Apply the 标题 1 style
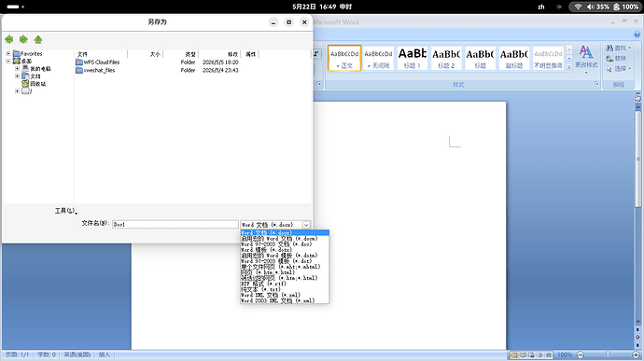644x361 pixels. click(x=413, y=58)
